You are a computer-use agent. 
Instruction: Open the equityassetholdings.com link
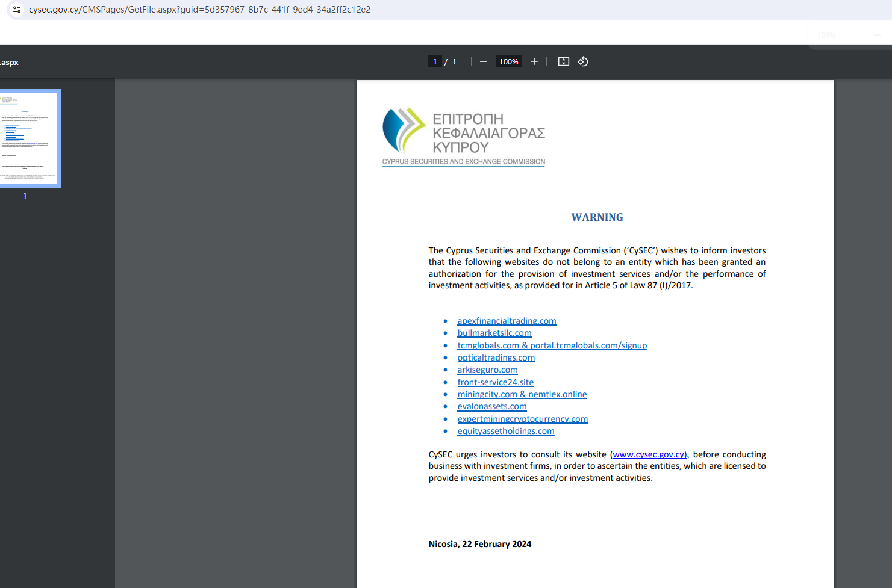(x=506, y=431)
